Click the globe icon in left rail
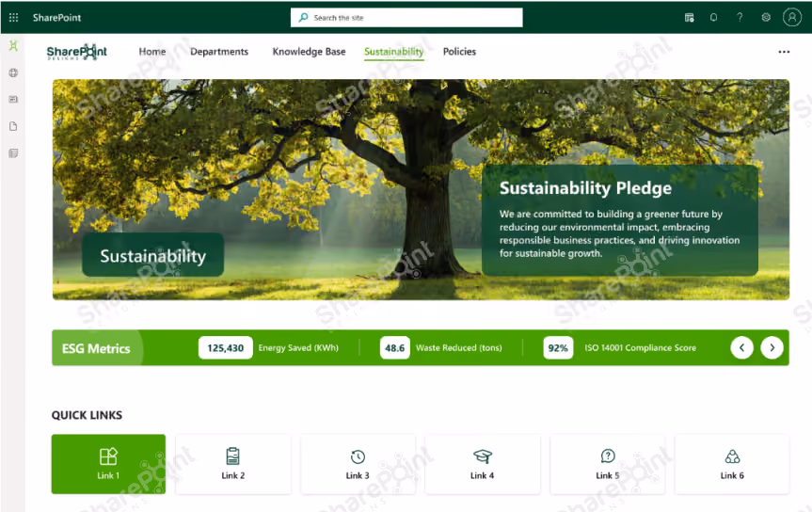This screenshot has width=812, height=512. (13, 72)
